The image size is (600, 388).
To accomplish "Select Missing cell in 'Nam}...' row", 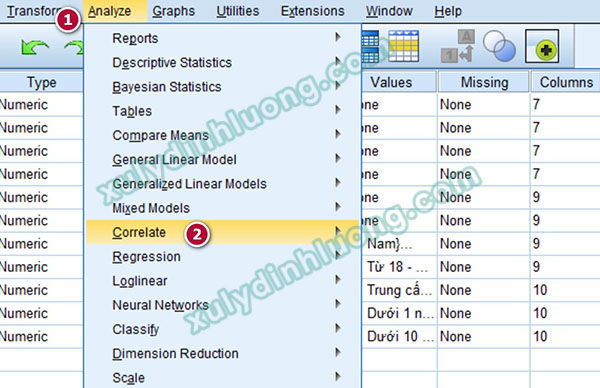I will pyautogui.click(x=484, y=244).
